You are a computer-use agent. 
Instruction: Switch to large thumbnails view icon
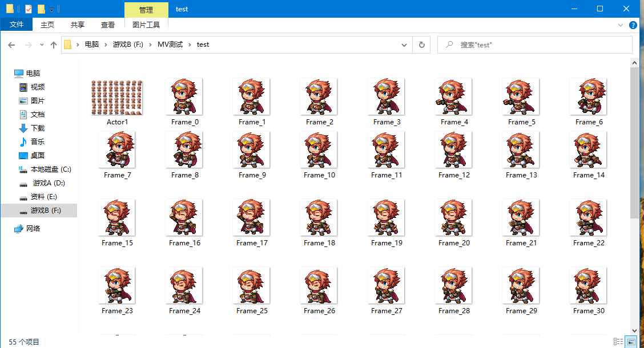tap(631, 341)
